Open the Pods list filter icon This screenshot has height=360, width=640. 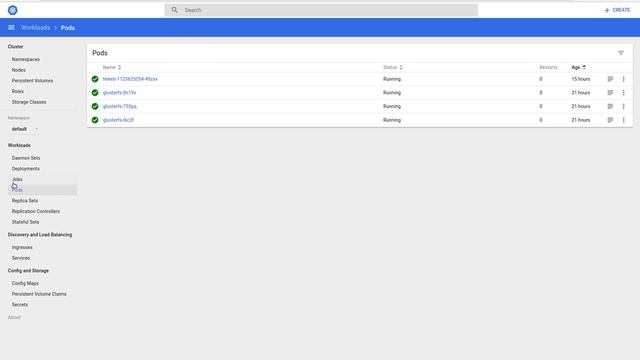(x=621, y=53)
